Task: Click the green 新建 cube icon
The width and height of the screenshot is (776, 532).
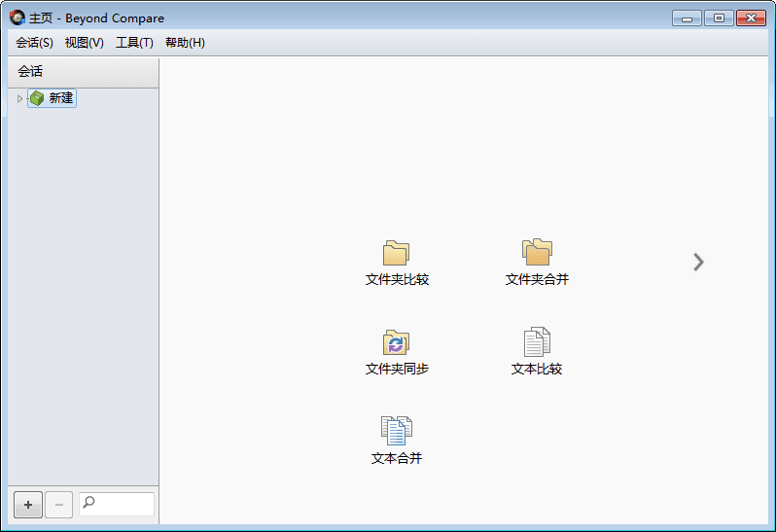Action: pyautogui.click(x=37, y=98)
